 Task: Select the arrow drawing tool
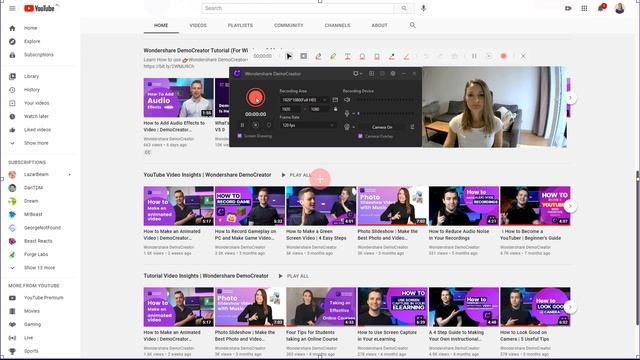(x=391, y=56)
